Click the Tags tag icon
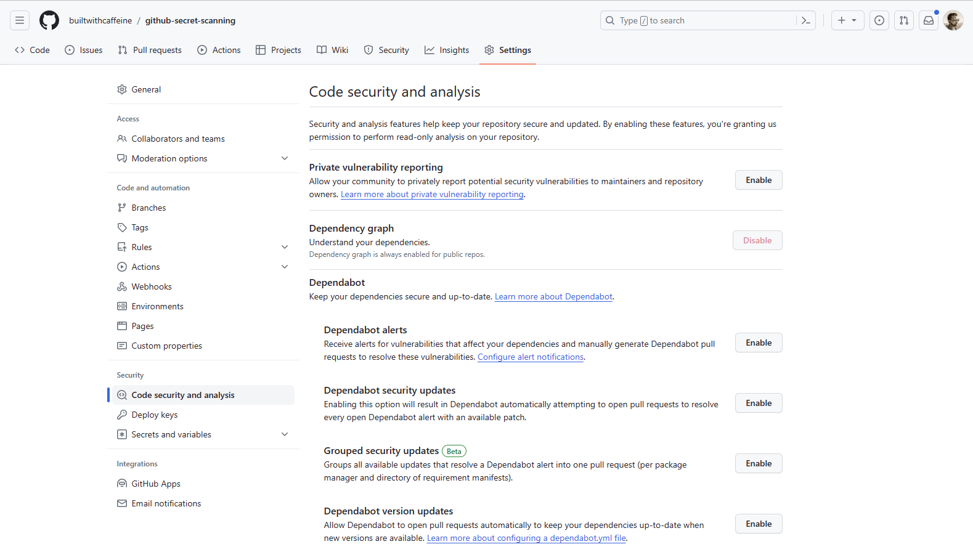973x560 pixels. pyautogui.click(x=122, y=227)
